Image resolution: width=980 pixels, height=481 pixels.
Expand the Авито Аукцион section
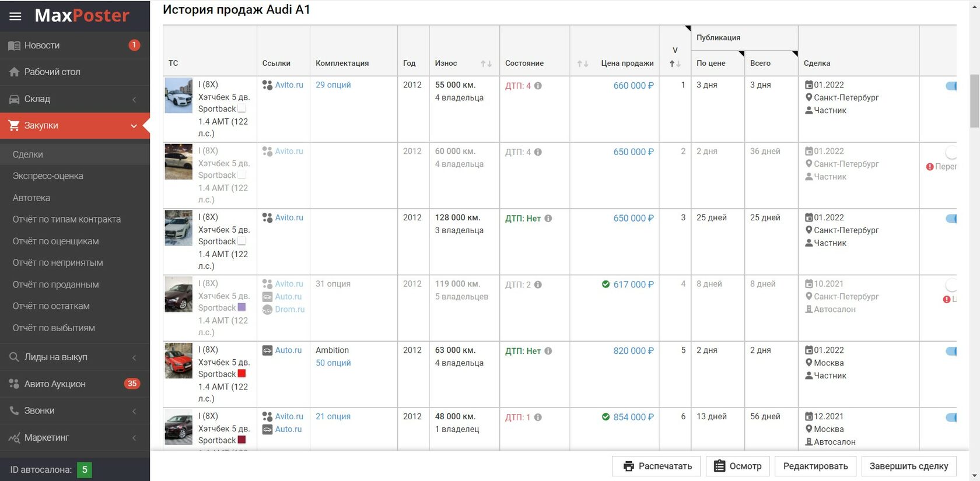click(75, 384)
